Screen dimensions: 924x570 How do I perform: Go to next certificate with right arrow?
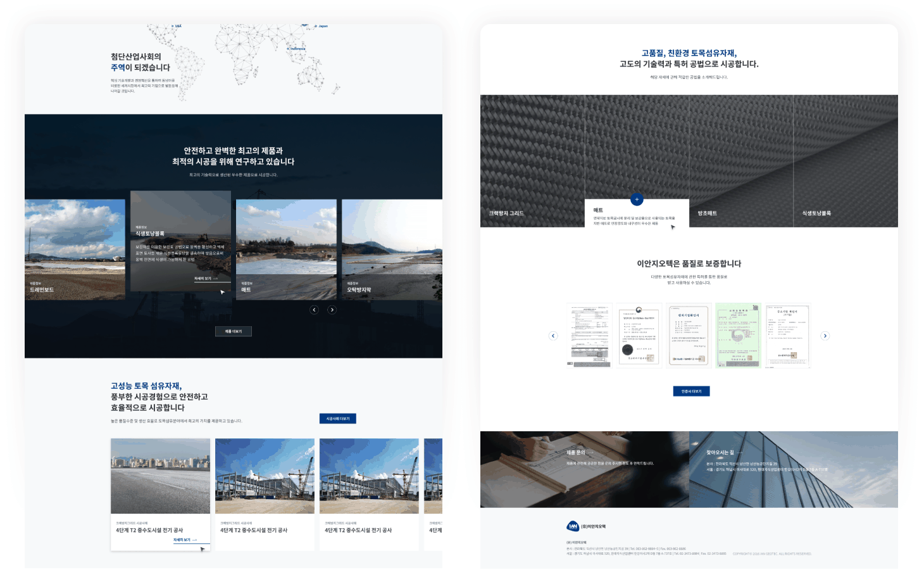point(825,336)
